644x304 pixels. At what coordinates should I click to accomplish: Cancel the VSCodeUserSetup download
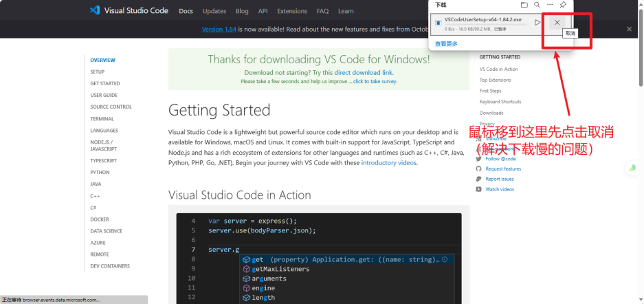557,23
